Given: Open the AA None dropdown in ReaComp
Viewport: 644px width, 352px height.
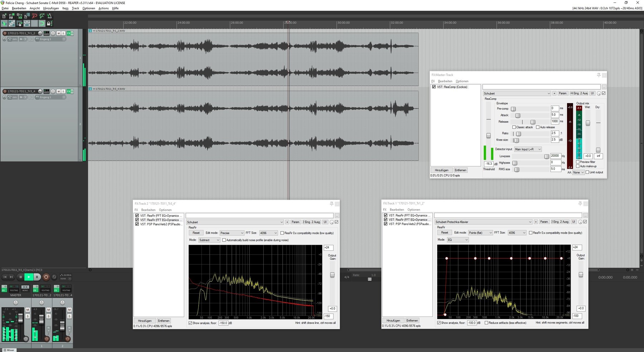Looking at the screenshot, I should pos(578,172).
